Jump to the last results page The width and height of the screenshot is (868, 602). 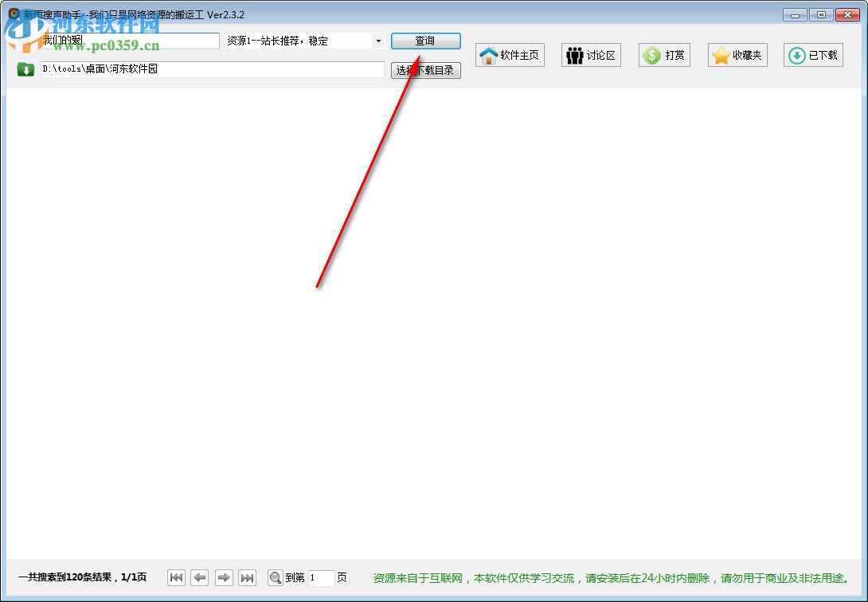(248, 577)
